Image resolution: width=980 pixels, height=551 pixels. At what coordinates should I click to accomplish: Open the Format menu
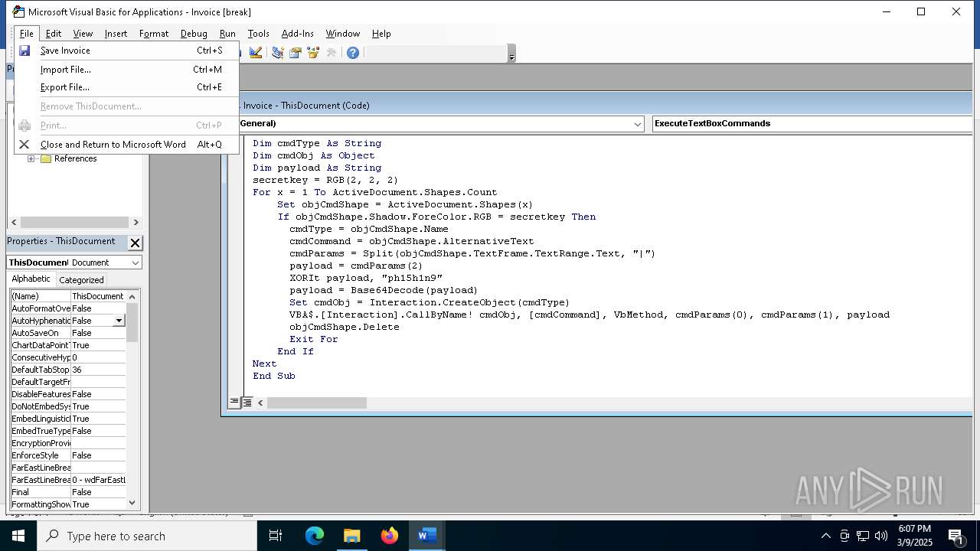click(x=154, y=34)
